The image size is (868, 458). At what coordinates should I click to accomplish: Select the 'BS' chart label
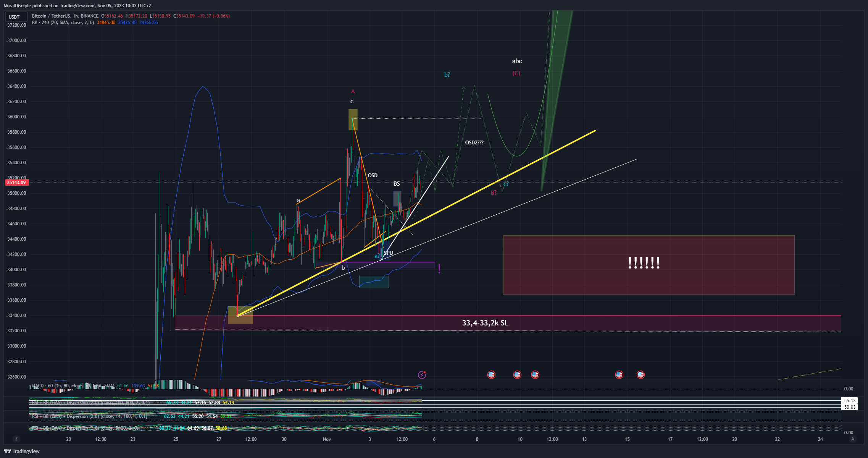[x=397, y=184]
